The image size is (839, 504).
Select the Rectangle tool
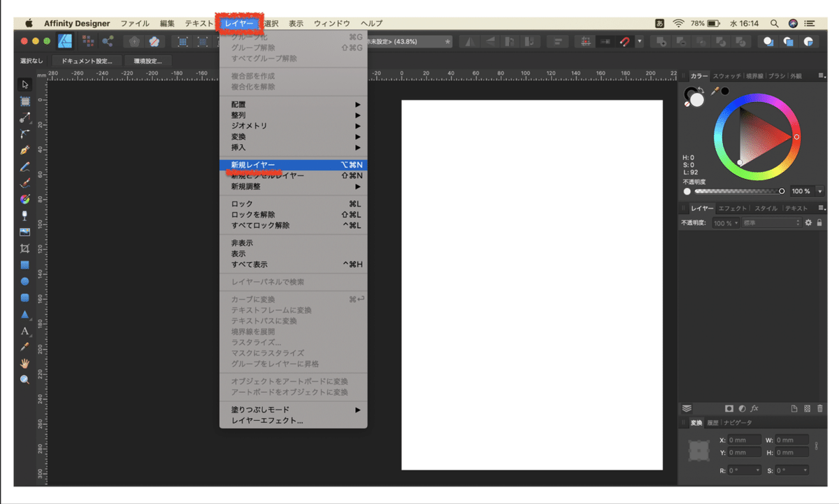24,265
